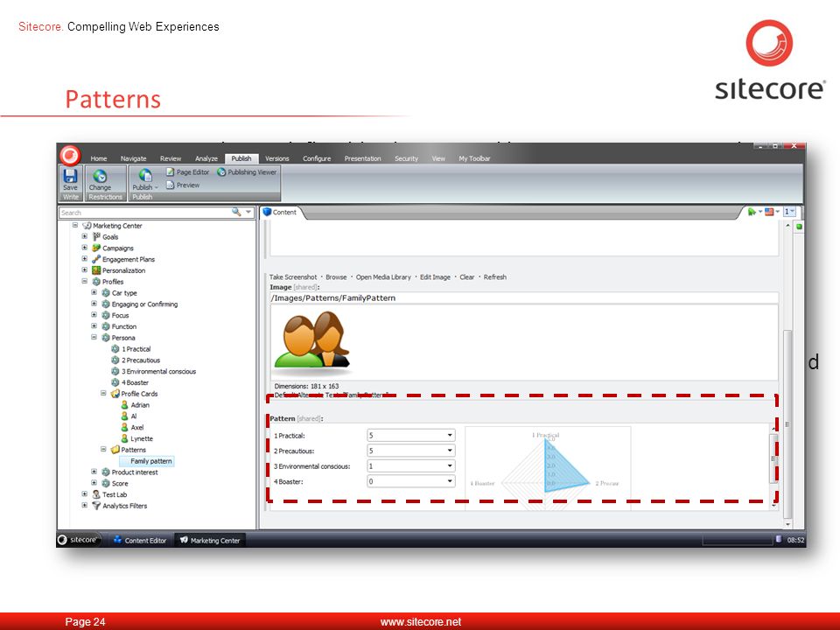Click the Save icon in the ribbon
This screenshot has height=630, width=840.
point(70,176)
